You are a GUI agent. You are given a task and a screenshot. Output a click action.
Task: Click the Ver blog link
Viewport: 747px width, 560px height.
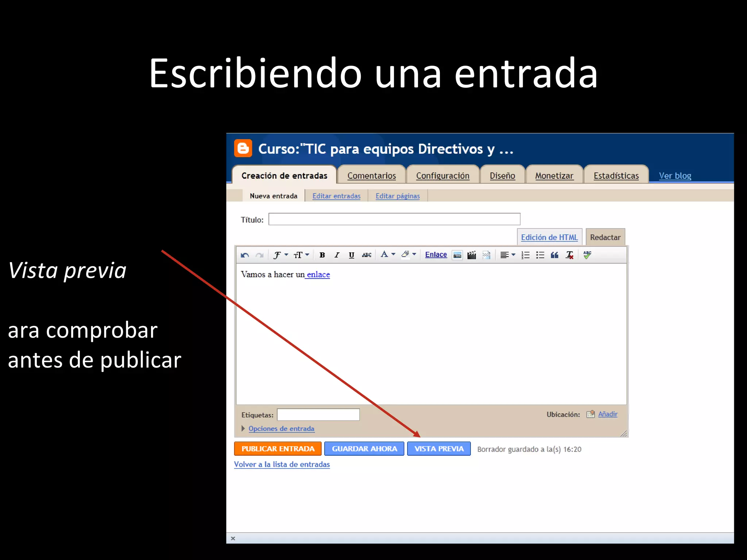tap(675, 175)
